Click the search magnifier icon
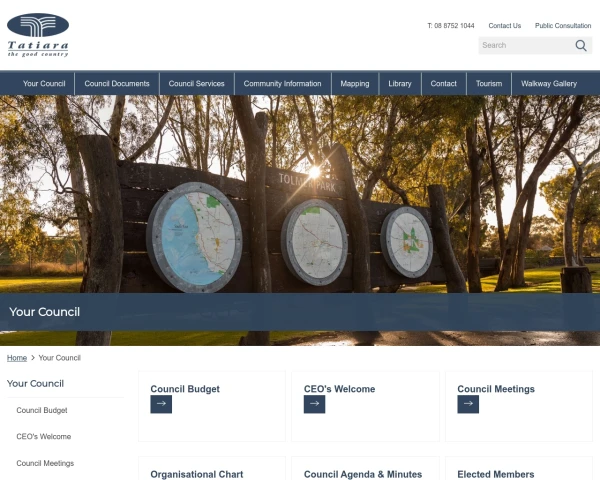This screenshot has height=480, width=600. pyautogui.click(x=581, y=46)
